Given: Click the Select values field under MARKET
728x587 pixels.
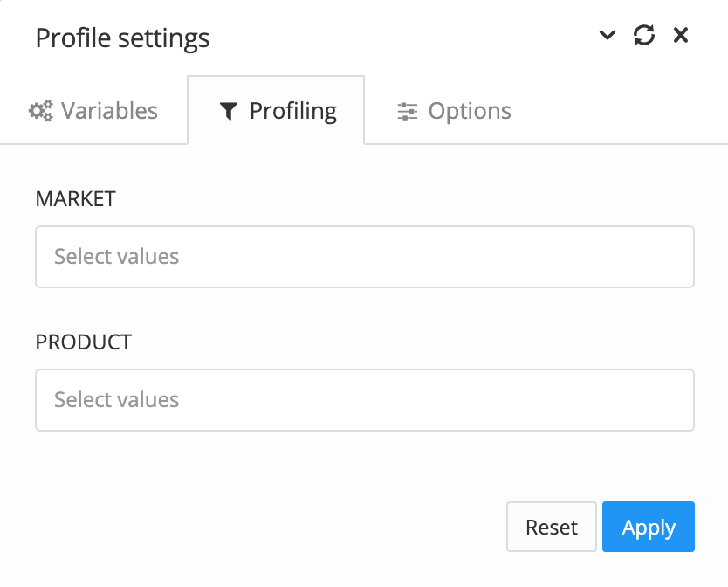Looking at the screenshot, I should coord(364,256).
